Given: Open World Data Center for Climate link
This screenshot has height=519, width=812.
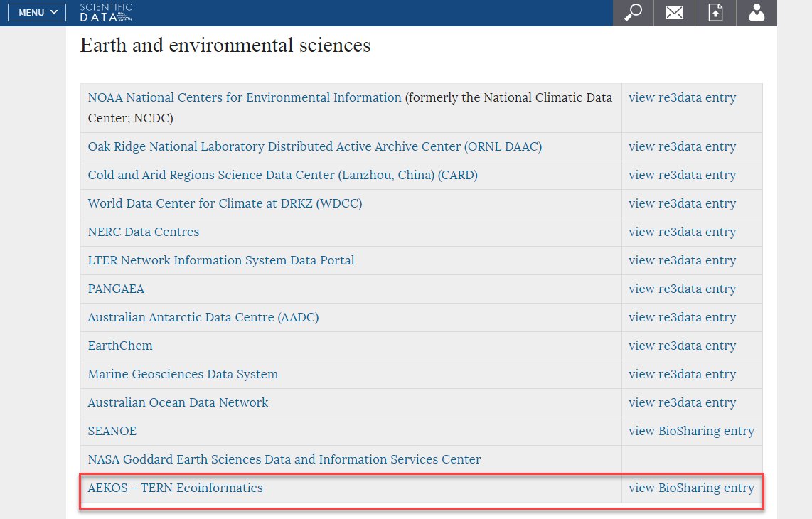Looking at the screenshot, I should (x=225, y=203).
